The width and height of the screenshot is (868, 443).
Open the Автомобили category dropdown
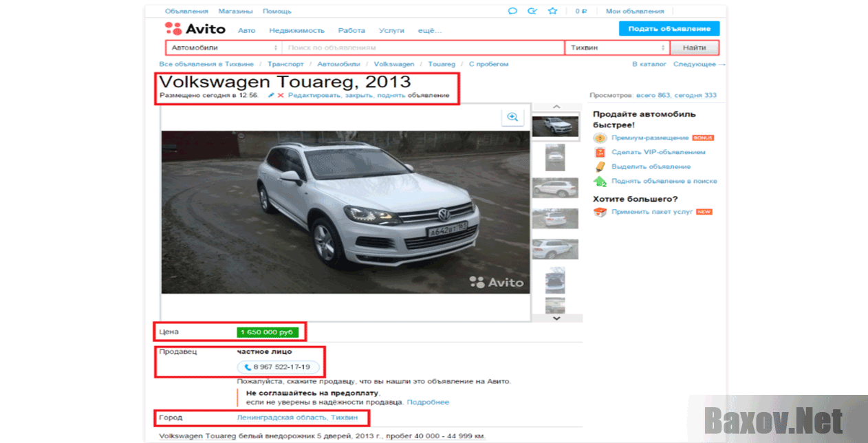coord(224,48)
